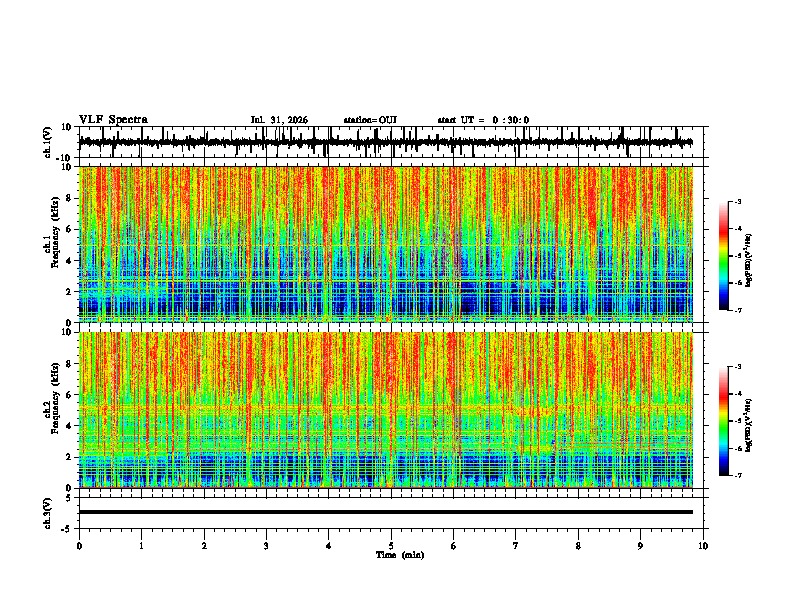The image size is (792, 612).
Task: Click the 2 kHz tick on ch.2 spectrogram
Action: click(x=69, y=457)
